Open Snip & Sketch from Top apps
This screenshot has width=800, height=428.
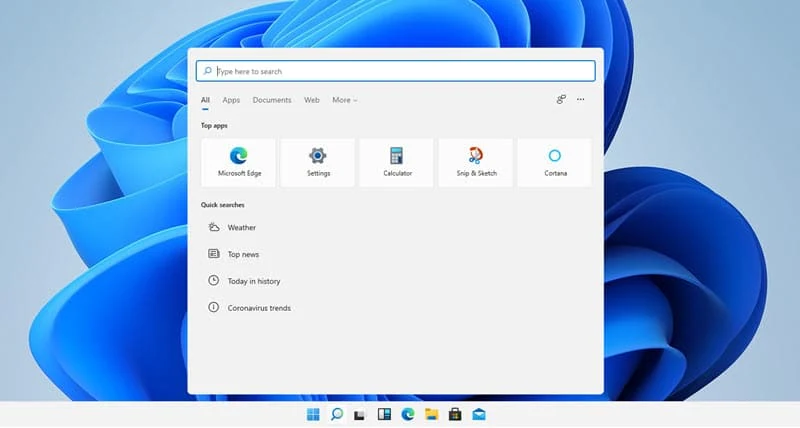pos(476,162)
